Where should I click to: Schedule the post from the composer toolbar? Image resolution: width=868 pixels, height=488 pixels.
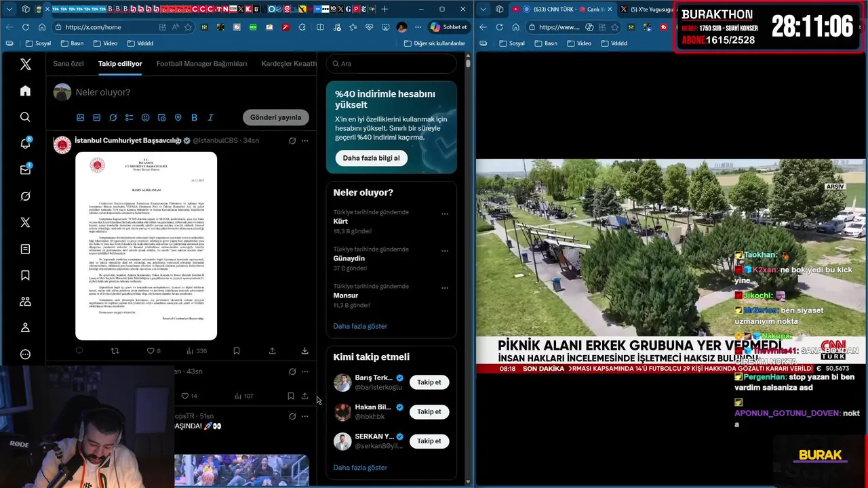click(x=161, y=117)
